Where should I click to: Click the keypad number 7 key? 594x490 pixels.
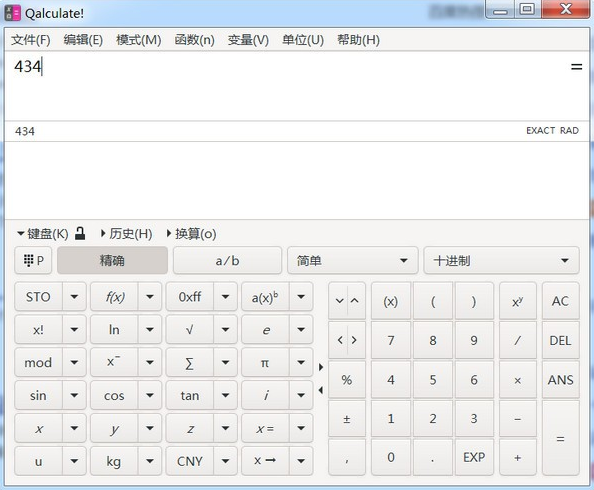point(391,340)
